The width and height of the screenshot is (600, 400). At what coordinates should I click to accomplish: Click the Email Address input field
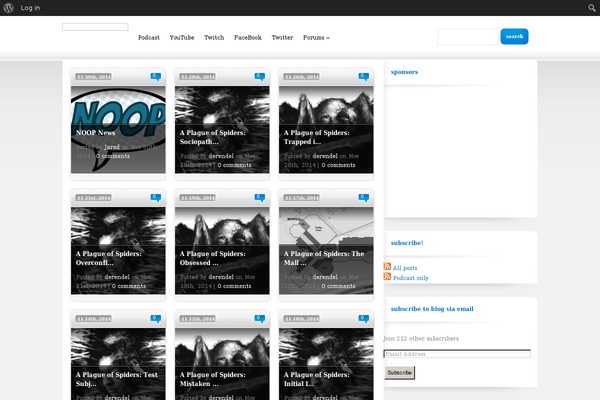coord(457,354)
